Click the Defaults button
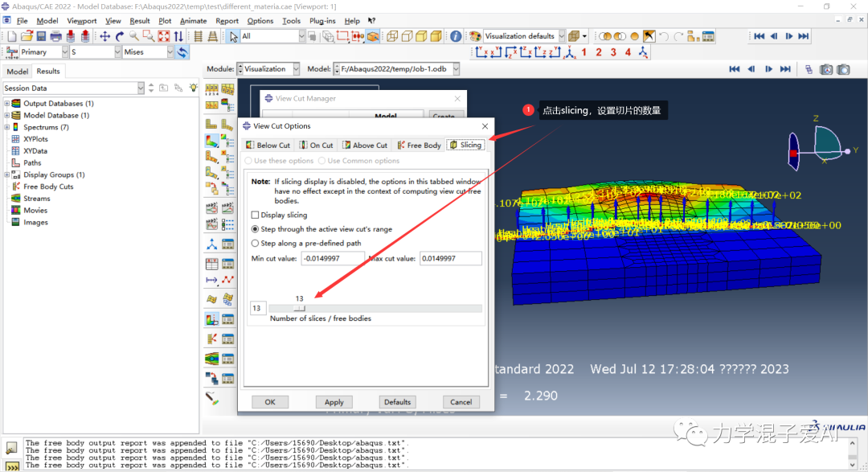Screen dimensions: 868x472 (x=398, y=402)
